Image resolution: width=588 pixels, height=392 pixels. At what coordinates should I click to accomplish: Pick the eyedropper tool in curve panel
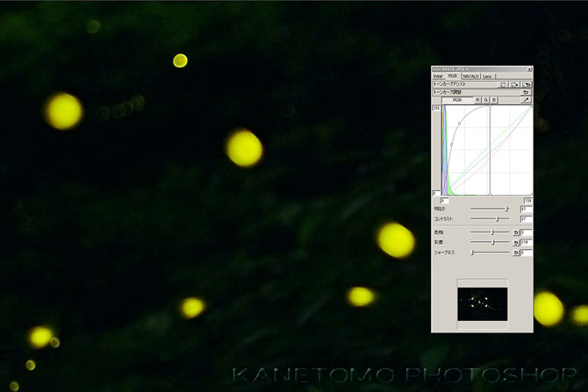tap(526, 100)
